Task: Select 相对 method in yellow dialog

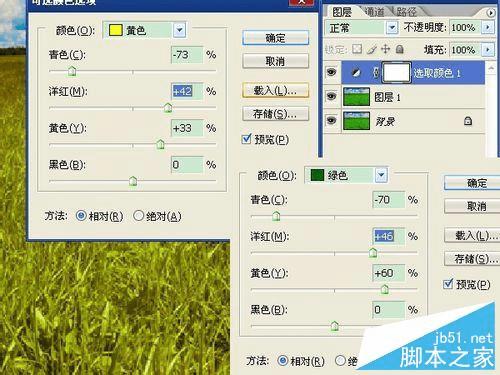Action: tap(81, 216)
